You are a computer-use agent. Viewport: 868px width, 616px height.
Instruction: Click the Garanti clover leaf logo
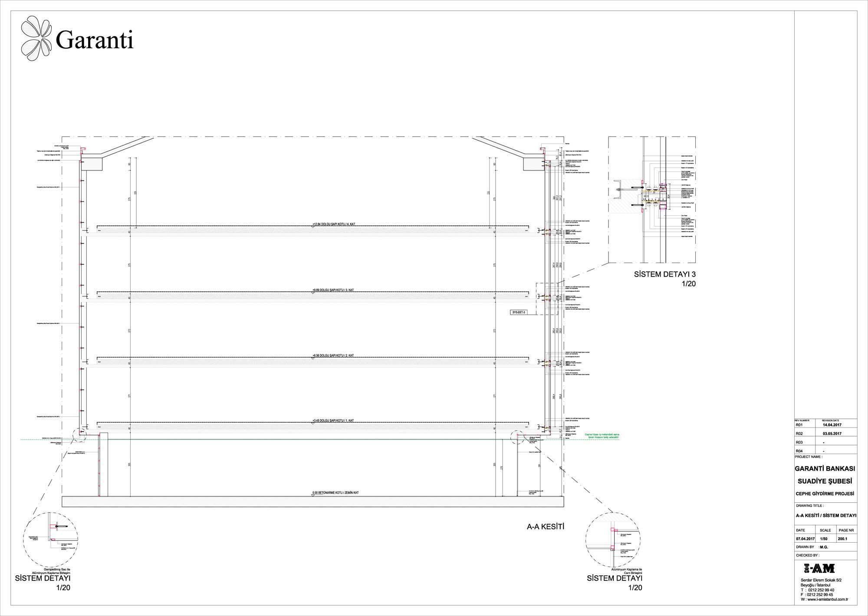pyautogui.click(x=37, y=39)
